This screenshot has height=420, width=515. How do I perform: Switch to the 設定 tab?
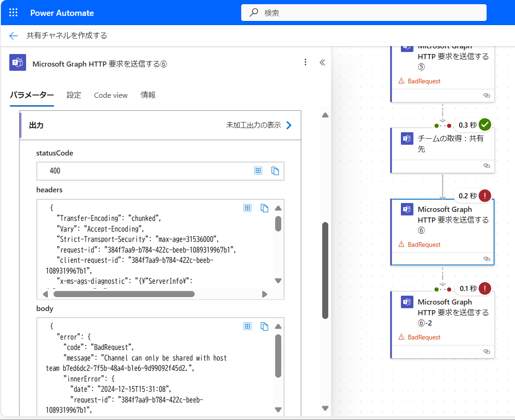coord(74,95)
